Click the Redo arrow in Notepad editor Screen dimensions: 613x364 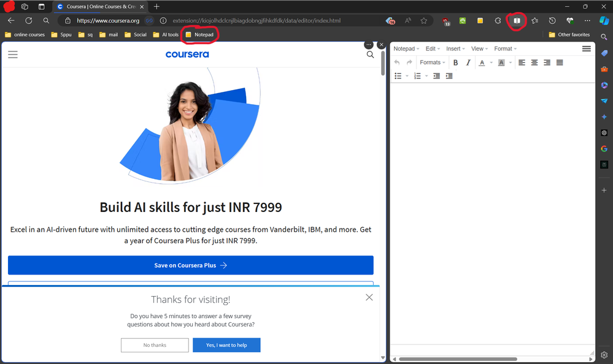pos(409,63)
